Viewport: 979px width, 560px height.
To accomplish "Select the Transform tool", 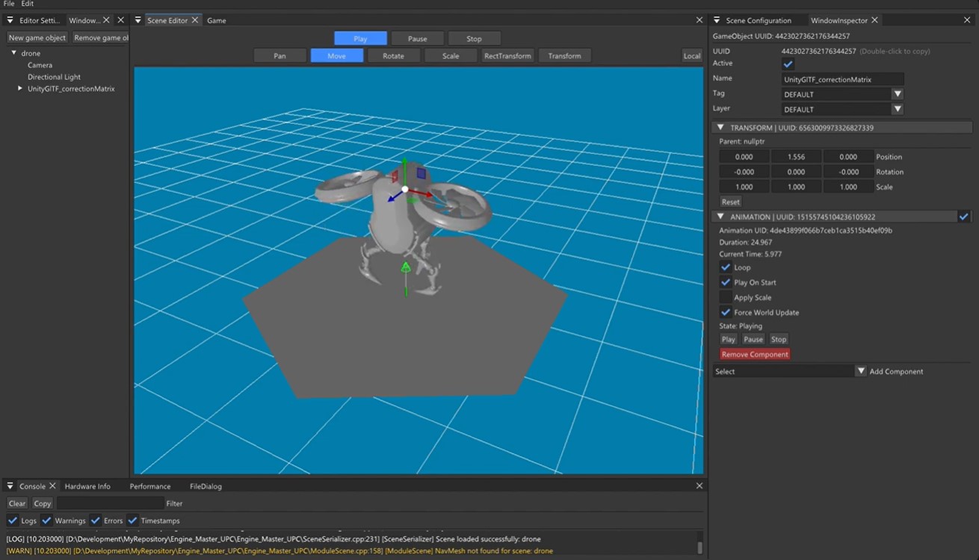I will point(565,56).
